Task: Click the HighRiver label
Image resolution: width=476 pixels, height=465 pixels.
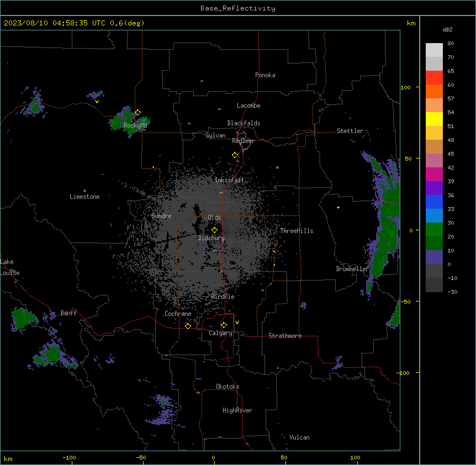Action: (237, 410)
